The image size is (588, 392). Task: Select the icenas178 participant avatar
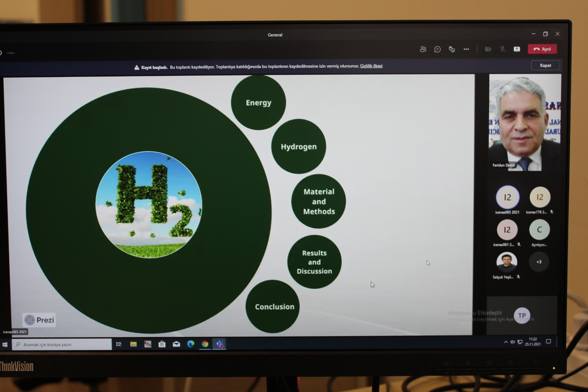click(x=540, y=197)
